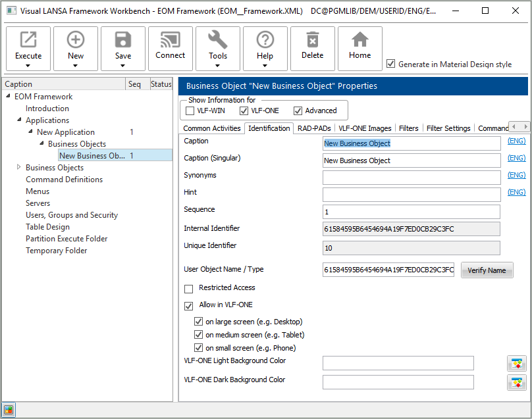
Task: Switch to the RAD-PADs tab
Action: pyautogui.click(x=313, y=128)
